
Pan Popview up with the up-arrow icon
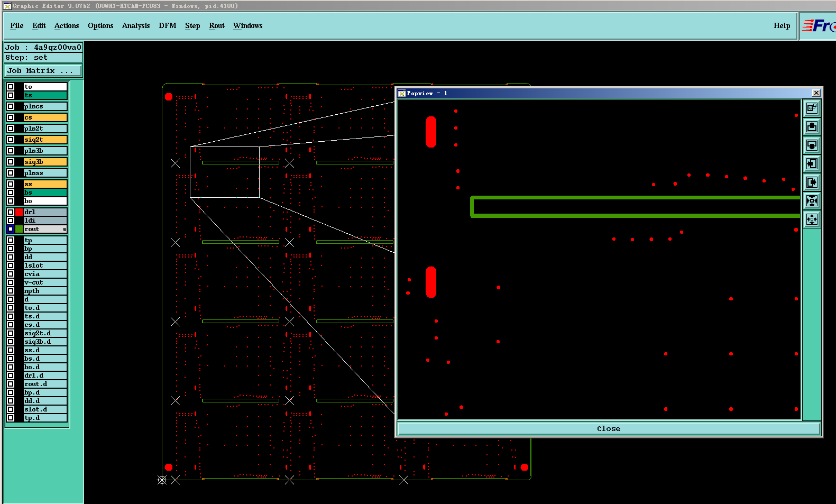coord(812,126)
